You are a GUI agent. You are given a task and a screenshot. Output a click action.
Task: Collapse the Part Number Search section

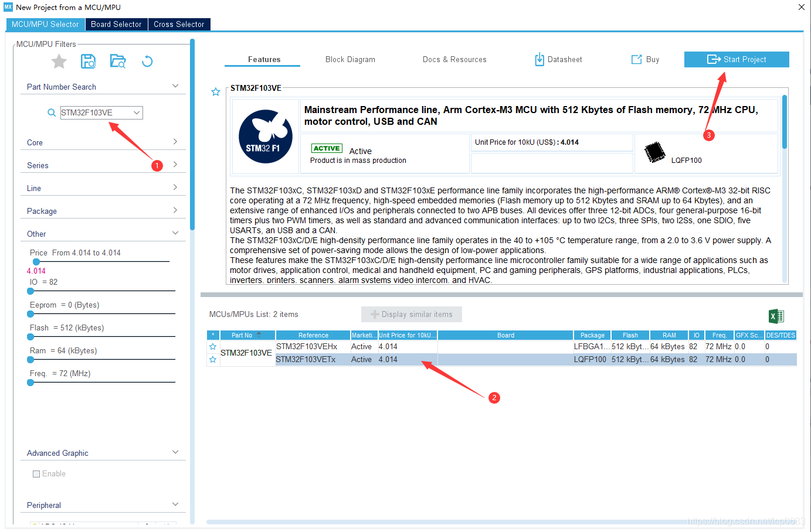coord(175,86)
